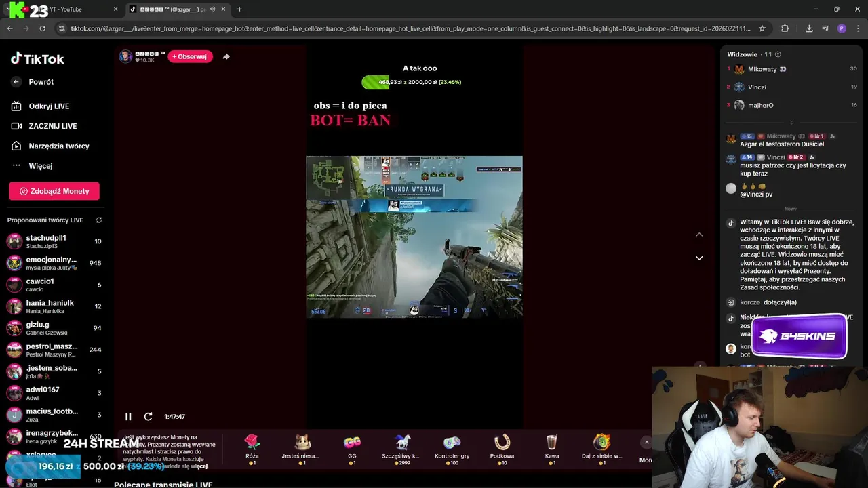Viewport: 868px width, 488px height.
Task: Open the Chrome three-dot menu
Action: [x=858, y=28]
